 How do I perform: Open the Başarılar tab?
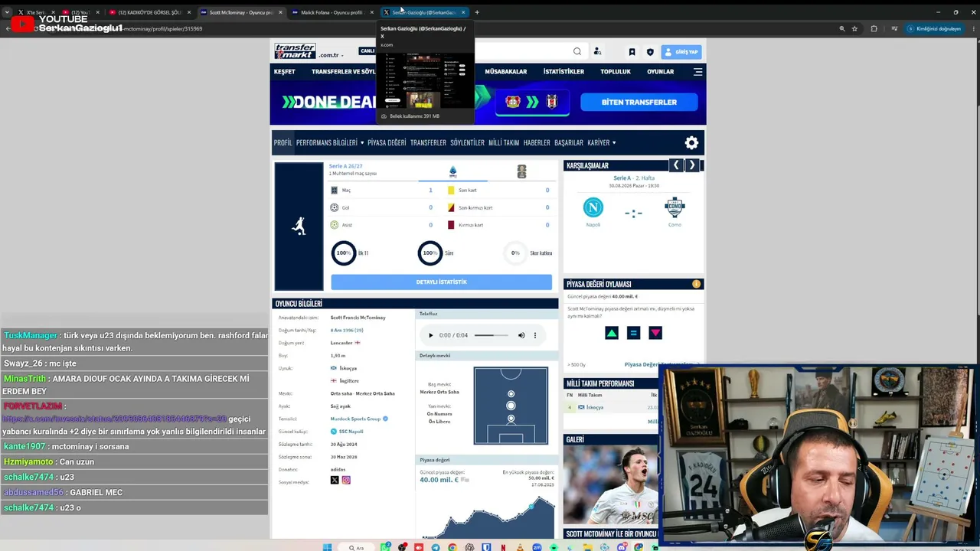569,143
